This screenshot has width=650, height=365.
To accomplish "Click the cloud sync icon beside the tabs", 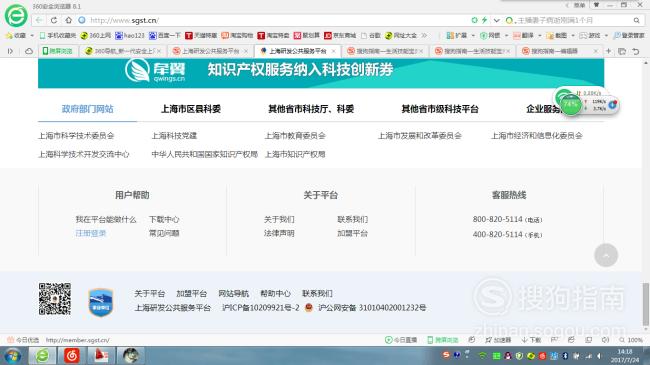I will tap(29, 51).
